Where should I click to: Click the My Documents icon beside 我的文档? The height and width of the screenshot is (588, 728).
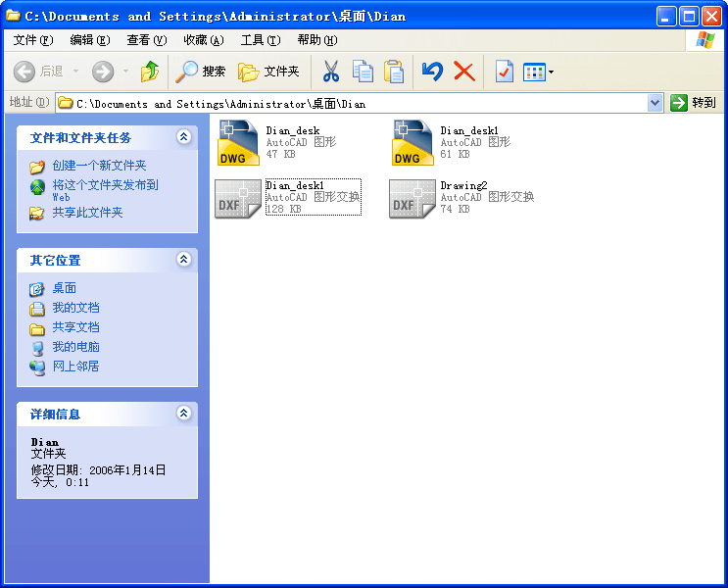point(37,309)
